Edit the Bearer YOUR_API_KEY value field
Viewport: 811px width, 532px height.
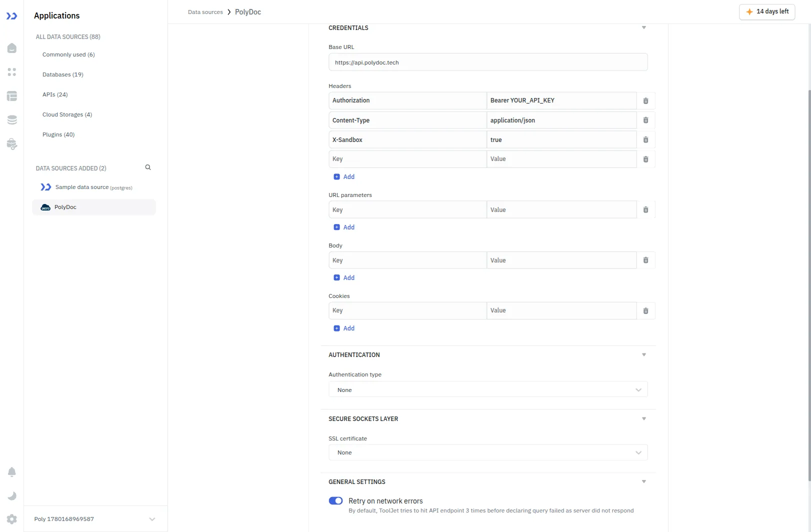coord(561,100)
